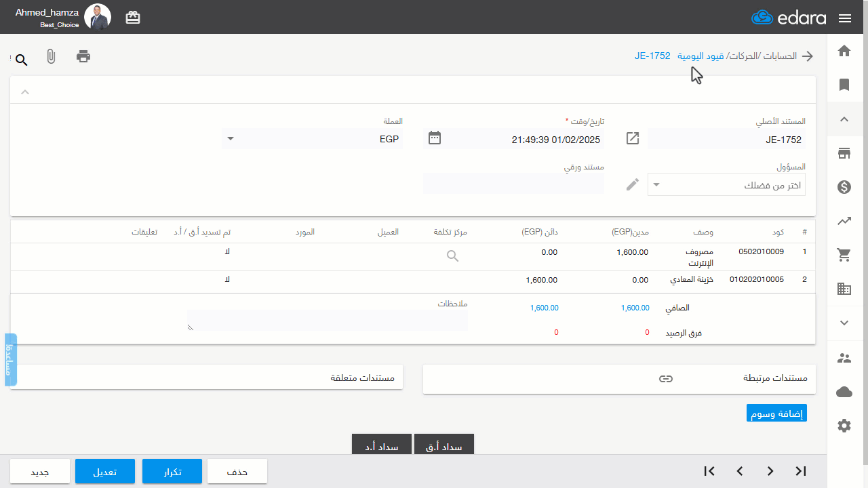The image size is (868, 488).
Task: Open the original document external link icon
Action: [633, 138]
